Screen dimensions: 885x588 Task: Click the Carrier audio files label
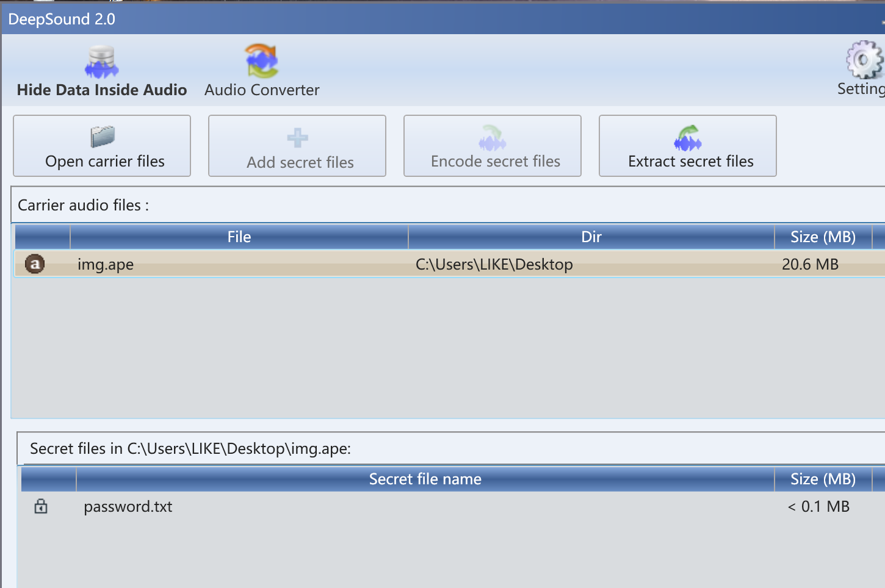(83, 206)
